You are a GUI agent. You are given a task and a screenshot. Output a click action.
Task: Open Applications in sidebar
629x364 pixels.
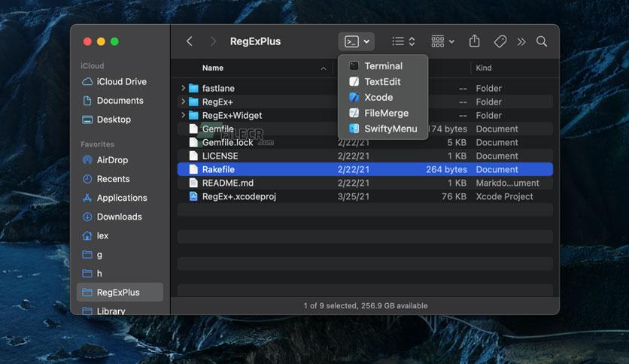pyautogui.click(x=120, y=198)
